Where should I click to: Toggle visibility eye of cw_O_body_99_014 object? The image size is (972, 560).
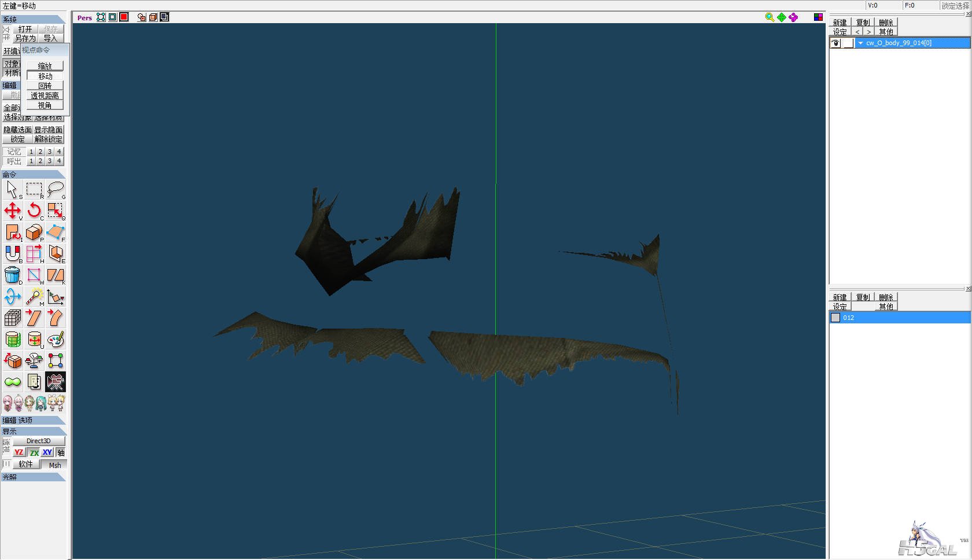point(835,43)
